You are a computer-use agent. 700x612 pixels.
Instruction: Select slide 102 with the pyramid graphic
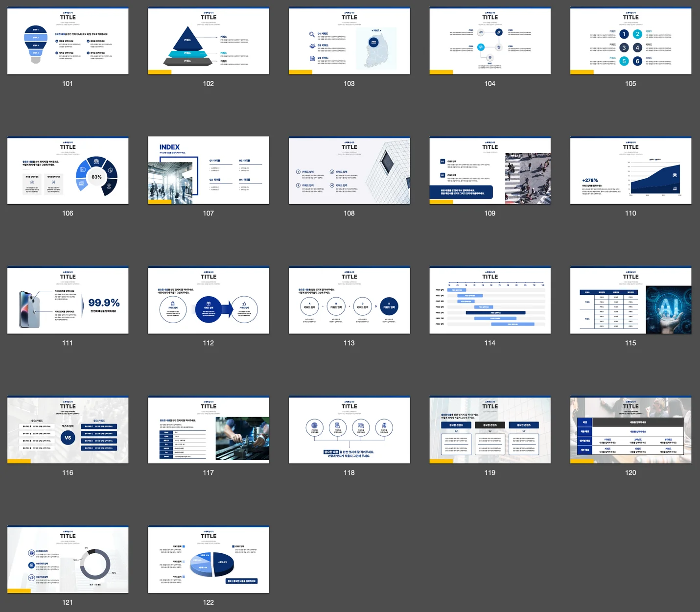(209, 41)
